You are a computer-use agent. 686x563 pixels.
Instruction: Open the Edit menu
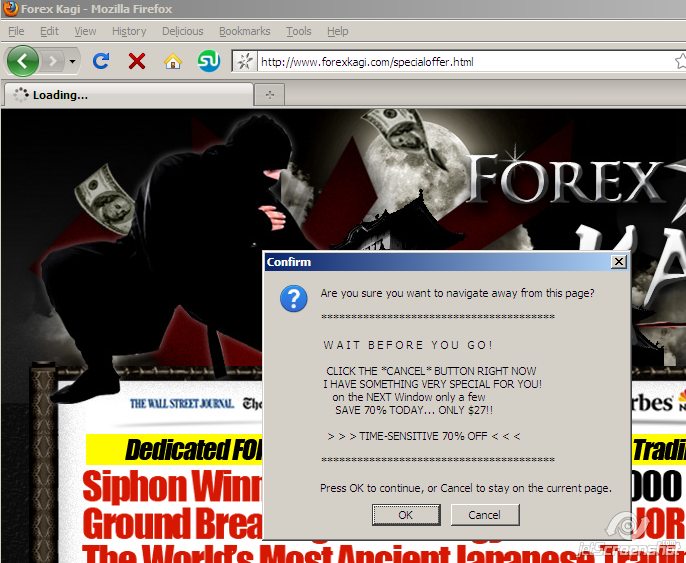point(49,31)
